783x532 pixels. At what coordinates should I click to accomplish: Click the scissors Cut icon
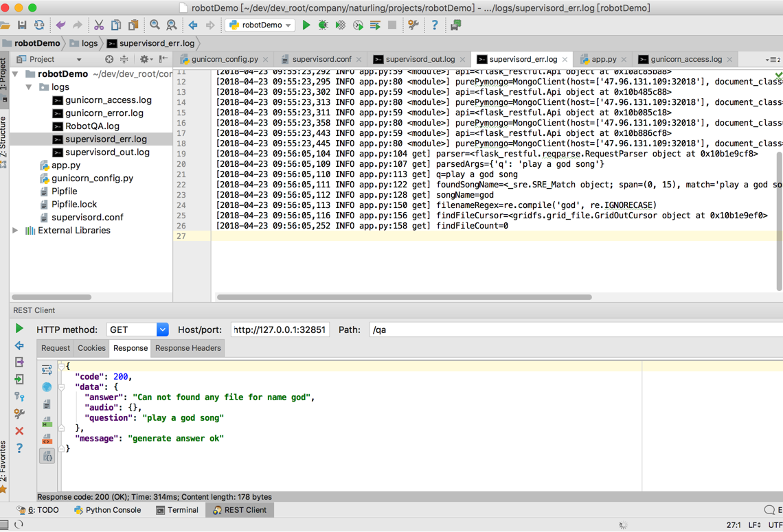tap(99, 25)
